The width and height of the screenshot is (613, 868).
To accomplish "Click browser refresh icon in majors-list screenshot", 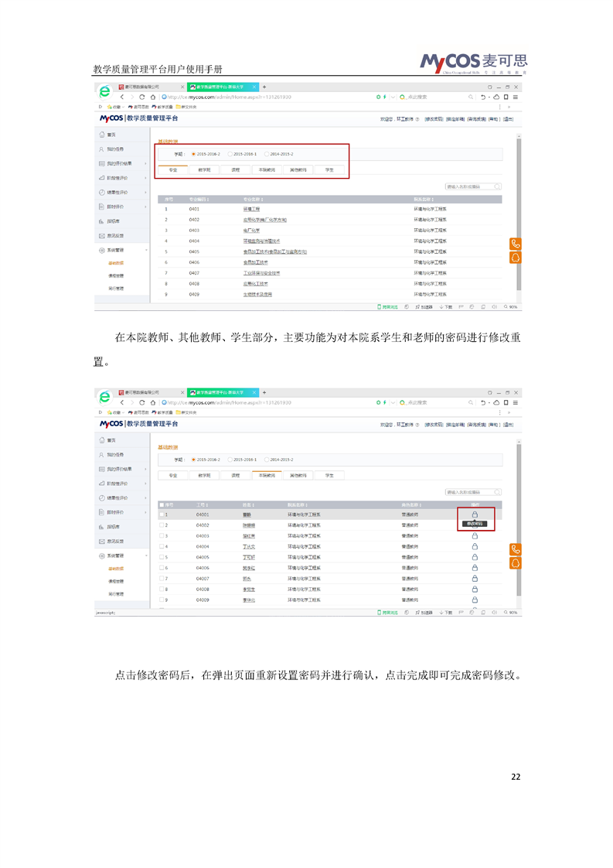I will tap(142, 97).
